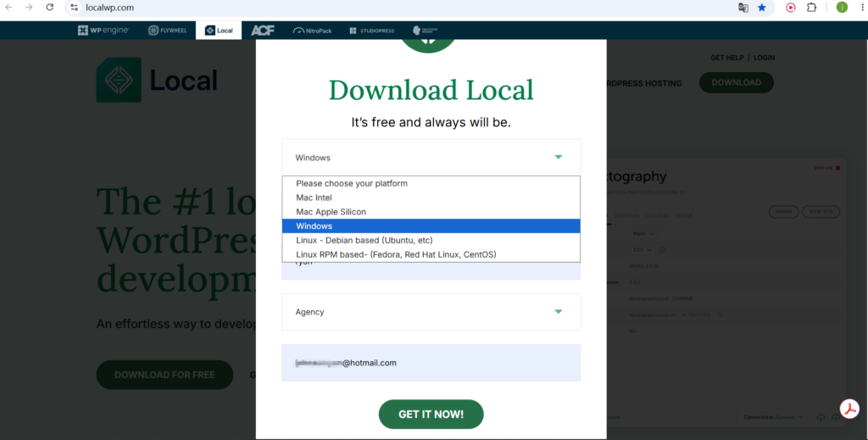Open the ACF brand tab
868x440 pixels.
pyautogui.click(x=263, y=31)
